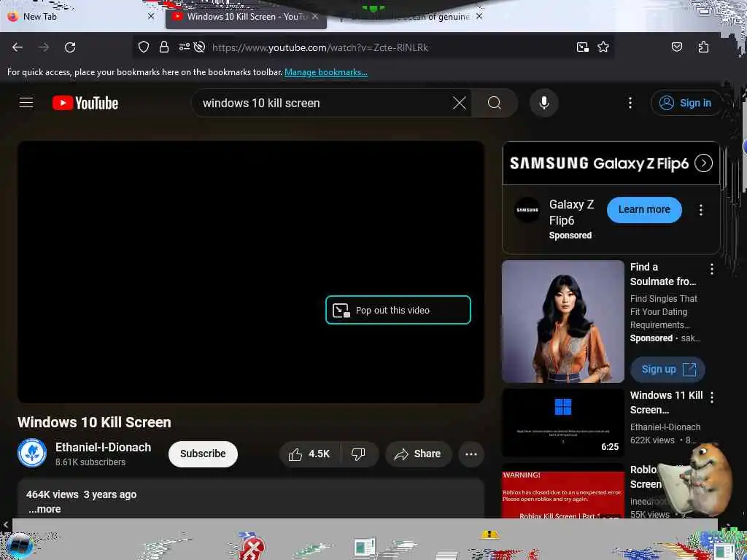Close the Windows 10 Kill Screen tab

tap(315, 16)
